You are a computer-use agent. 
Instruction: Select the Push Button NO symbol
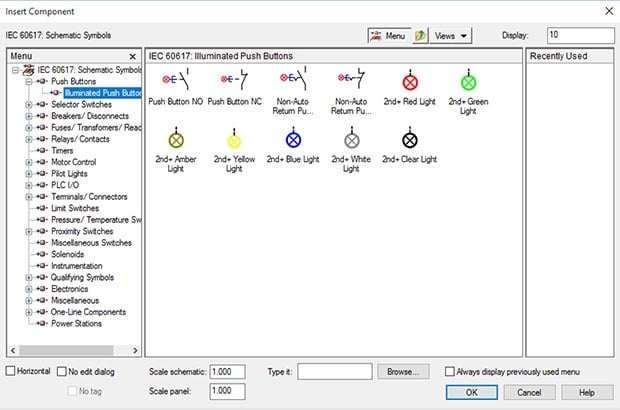[x=176, y=87]
